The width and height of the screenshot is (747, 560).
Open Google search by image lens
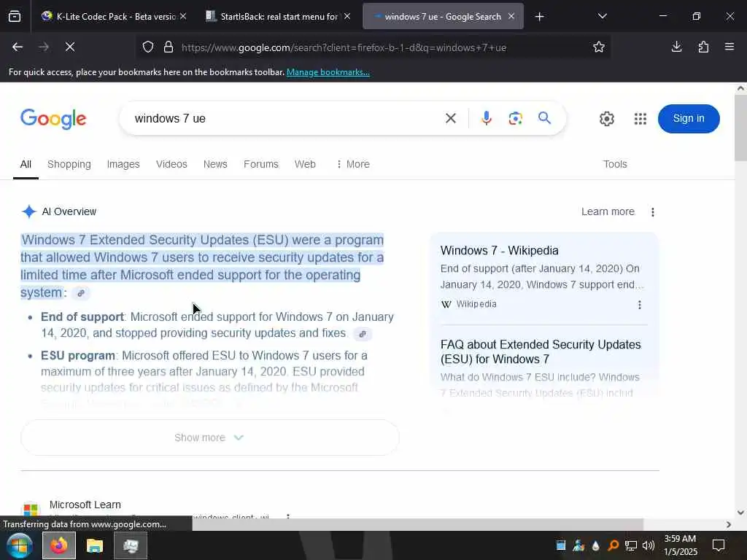(516, 118)
